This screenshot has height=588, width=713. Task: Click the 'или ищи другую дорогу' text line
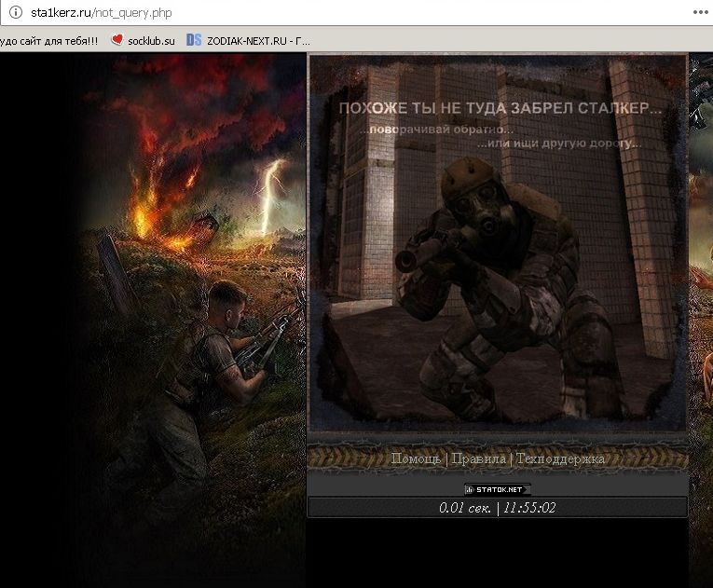click(558, 144)
